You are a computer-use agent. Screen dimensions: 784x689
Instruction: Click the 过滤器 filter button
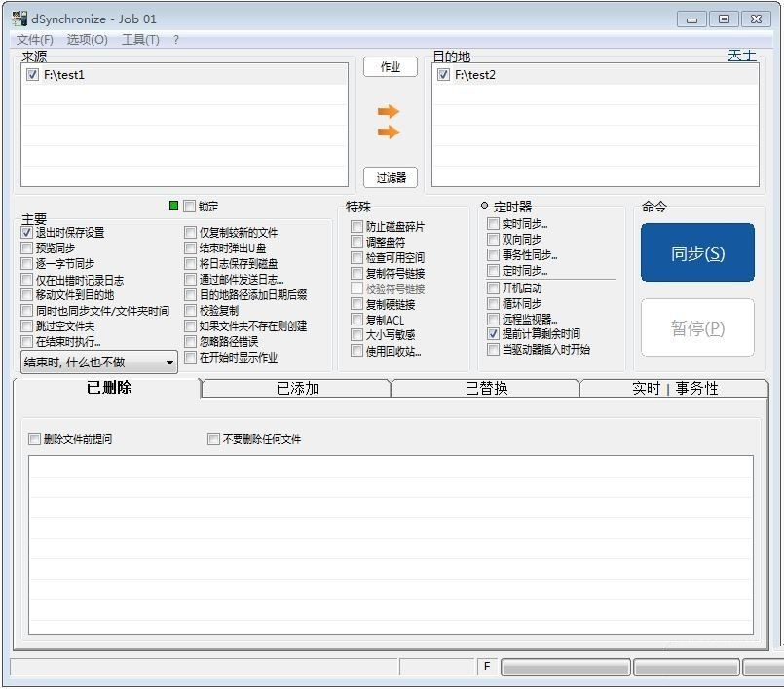coord(391,177)
